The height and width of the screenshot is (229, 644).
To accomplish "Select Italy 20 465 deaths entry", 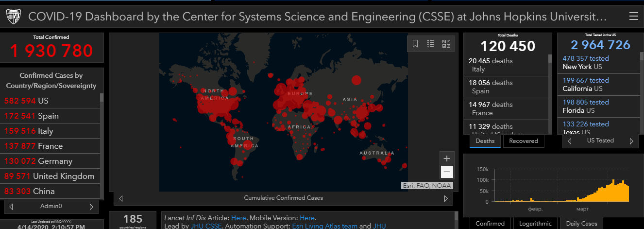I will 506,65.
